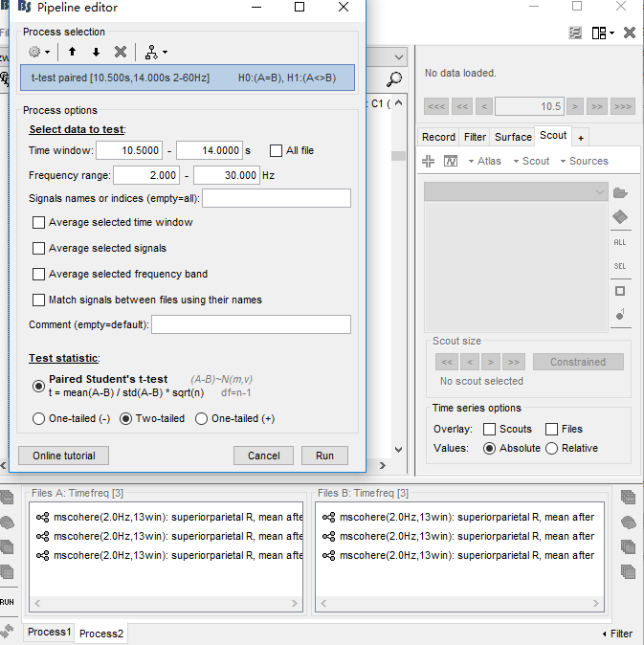Click the Signals names or indices field
The width and height of the screenshot is (644, 645).
(x=277, y=198)
